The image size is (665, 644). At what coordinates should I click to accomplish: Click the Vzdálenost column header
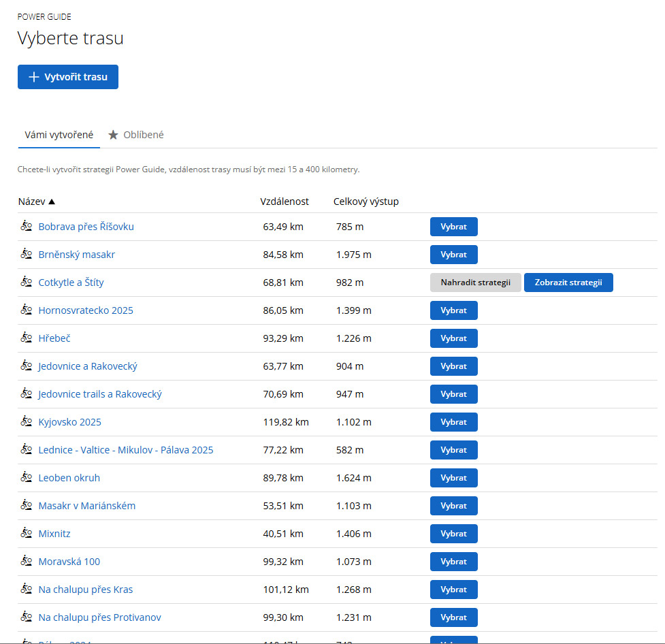[x=285, y=202]
